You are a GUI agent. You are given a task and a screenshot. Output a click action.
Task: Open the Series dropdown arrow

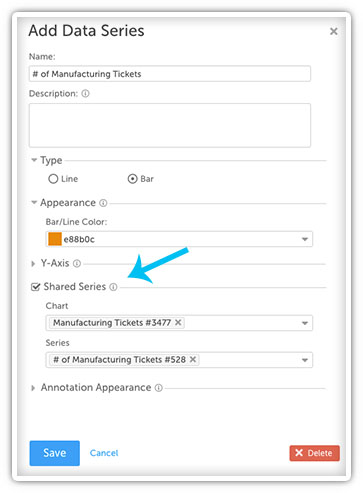click(x=305, y=360)
